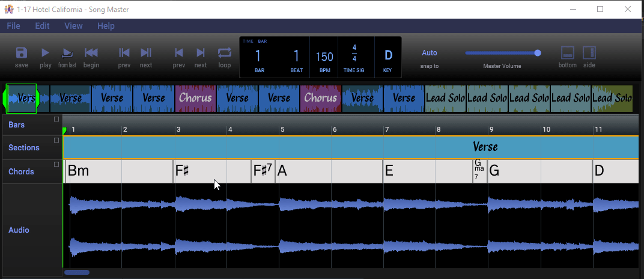
Task: Toggle the bottom panel layout
Action: [568, 53]
